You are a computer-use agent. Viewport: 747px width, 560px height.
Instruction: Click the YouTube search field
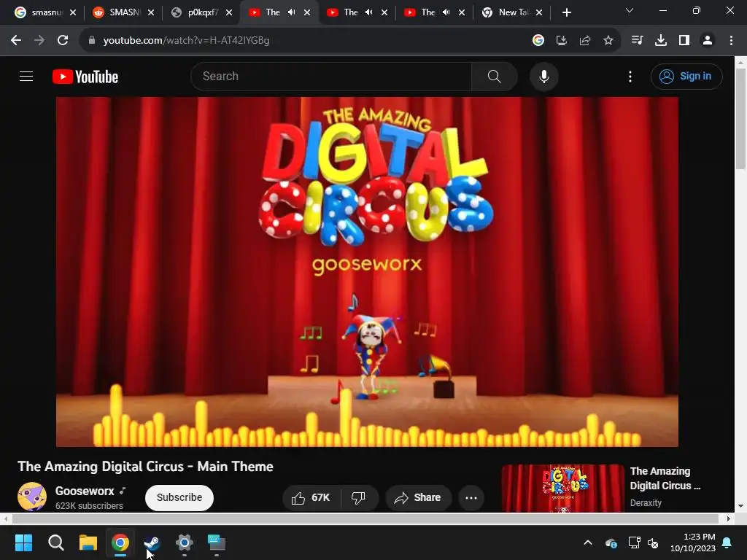pos(331,76)
